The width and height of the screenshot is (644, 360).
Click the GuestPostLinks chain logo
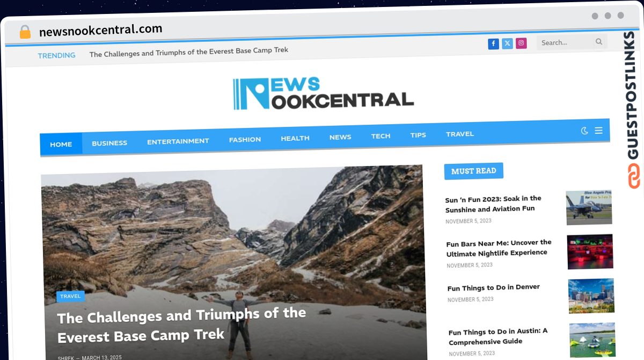(x=634, y=176)
